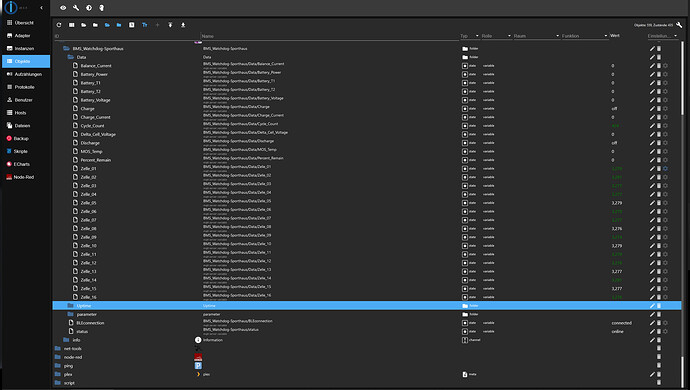Refresh the objects tree
Viewport: 690px width, 390px height.
tap(59, 25)
